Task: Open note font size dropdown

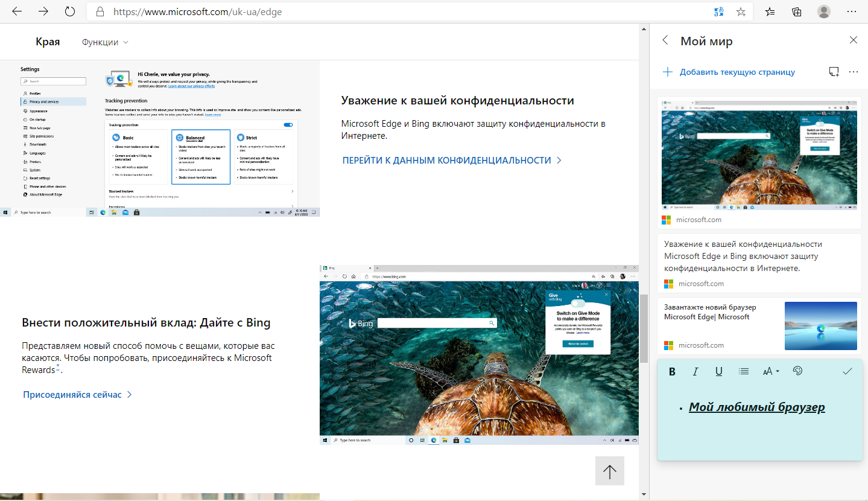Action: [771, 372]
